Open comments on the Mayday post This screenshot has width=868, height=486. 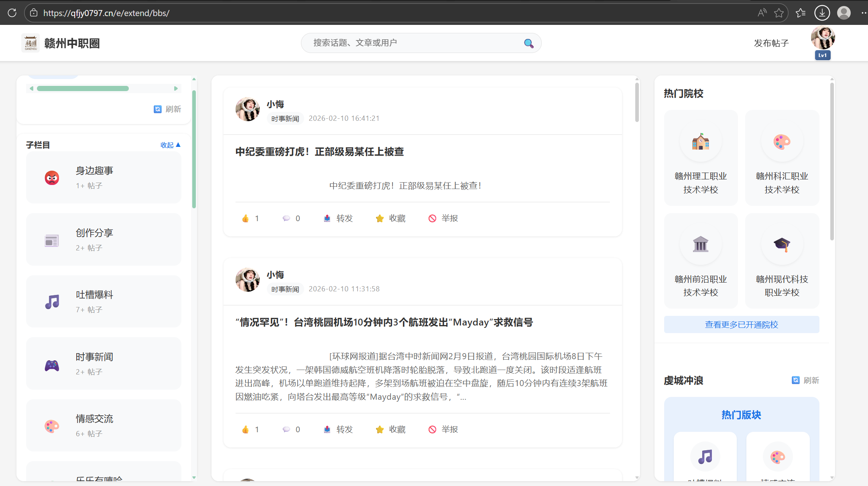(286, 429)
